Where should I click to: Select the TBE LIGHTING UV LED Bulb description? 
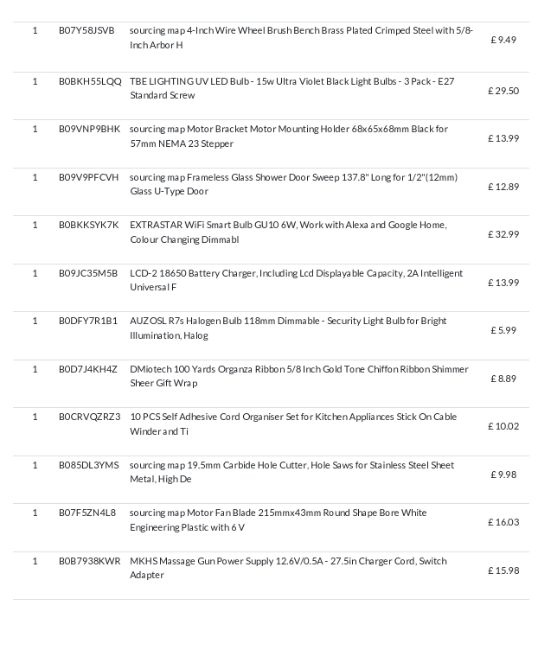coord(292,88)
